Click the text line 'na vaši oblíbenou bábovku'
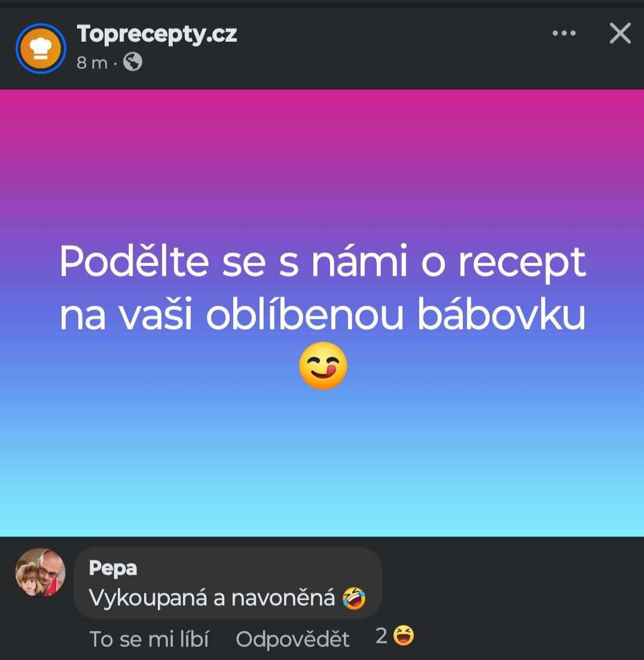Viewport: 644px width, 660px height. pyautogui.click(x=322, y=315)
